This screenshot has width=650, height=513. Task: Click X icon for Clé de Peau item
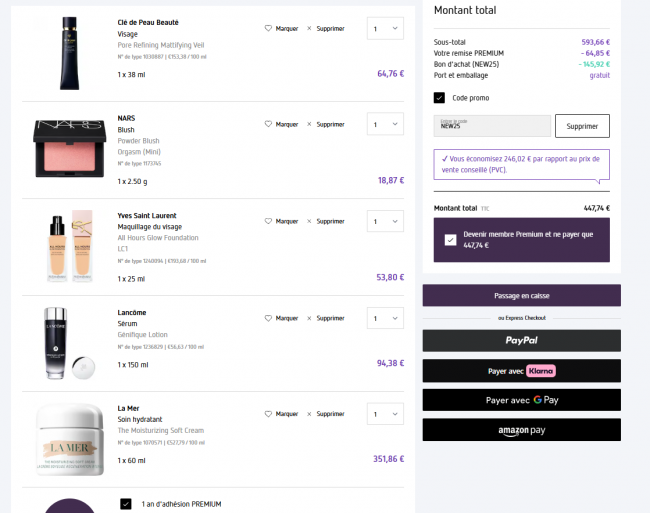click(309, 28)
